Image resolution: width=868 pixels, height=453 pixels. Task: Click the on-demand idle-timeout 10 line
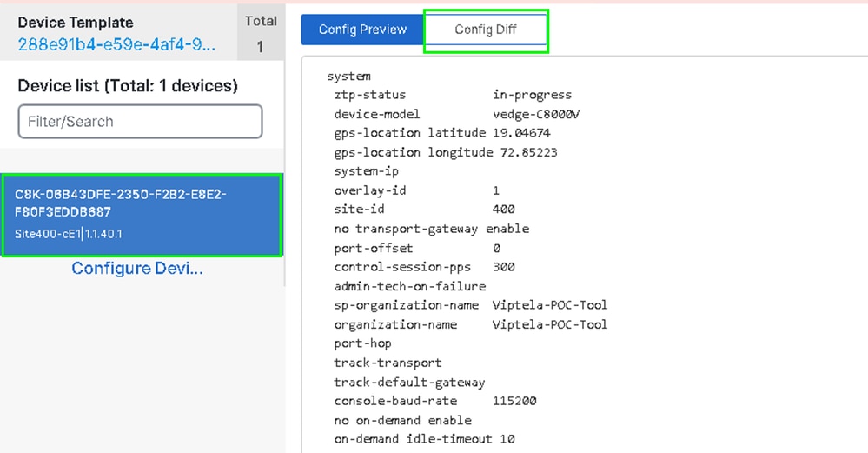click(424, 439)
